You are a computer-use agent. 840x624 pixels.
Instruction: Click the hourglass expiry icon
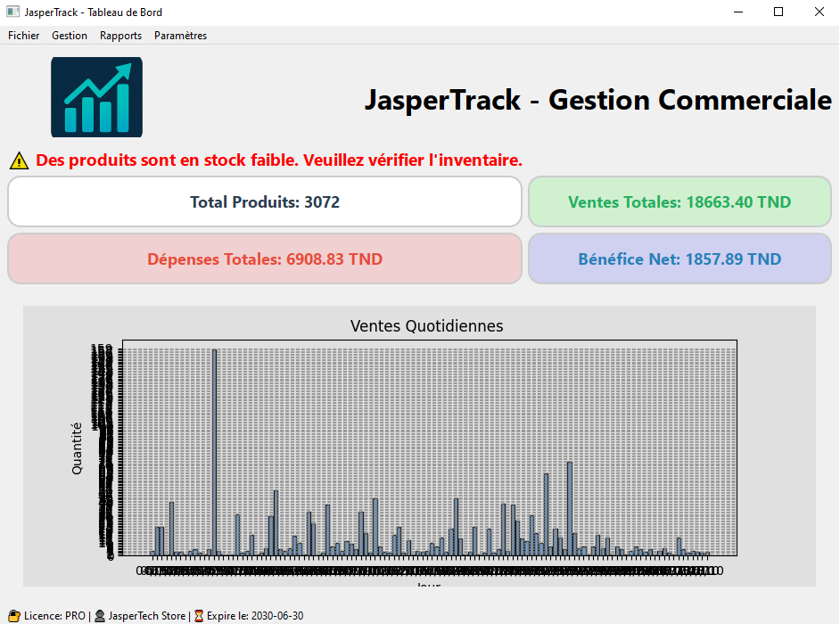coord(199,616)
